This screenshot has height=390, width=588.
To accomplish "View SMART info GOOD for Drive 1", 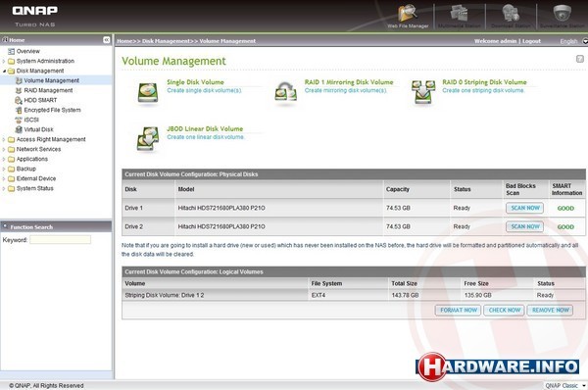I will click(x=565, y=208).
